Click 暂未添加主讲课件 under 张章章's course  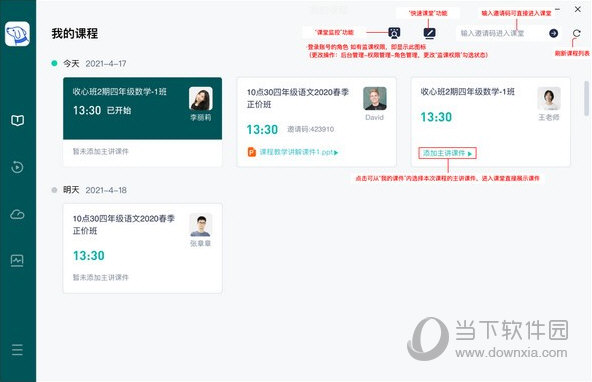(100, 277)
